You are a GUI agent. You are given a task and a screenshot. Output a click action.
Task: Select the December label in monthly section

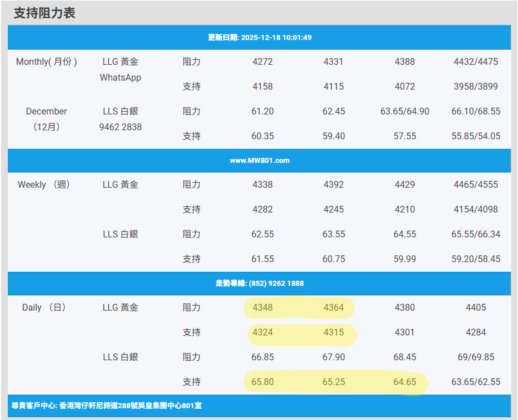(x=46, y=112)
